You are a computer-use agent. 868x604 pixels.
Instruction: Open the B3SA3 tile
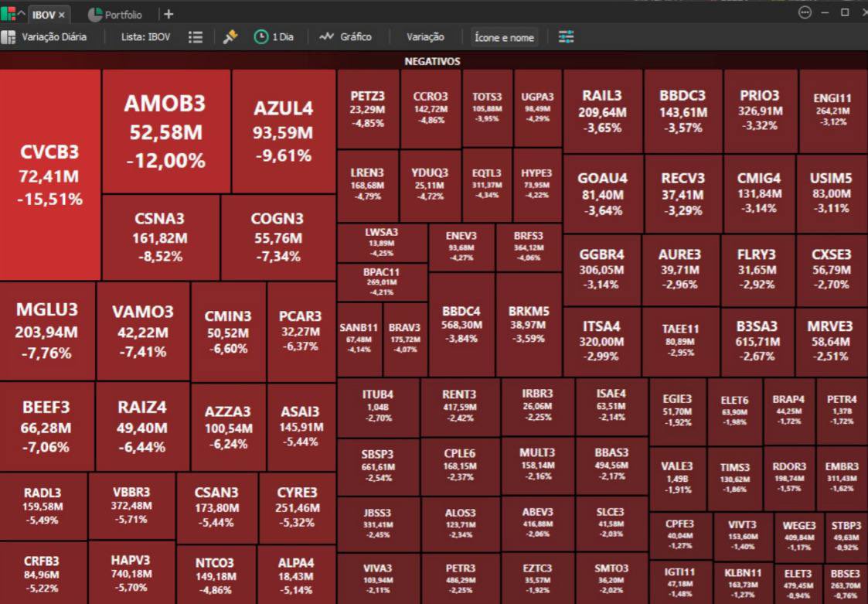pyautogui.click(x=757, y=341)
